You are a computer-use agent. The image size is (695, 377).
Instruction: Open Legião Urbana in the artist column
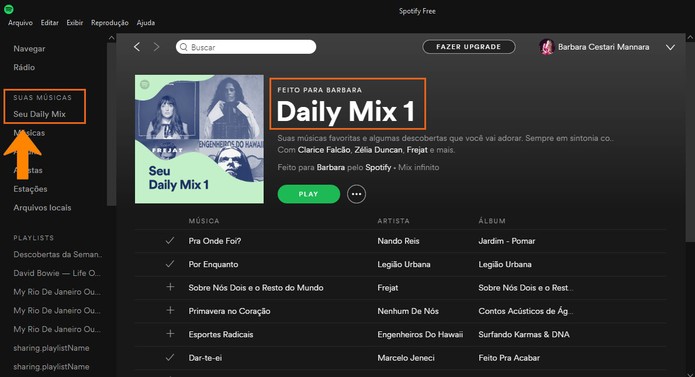404,264
